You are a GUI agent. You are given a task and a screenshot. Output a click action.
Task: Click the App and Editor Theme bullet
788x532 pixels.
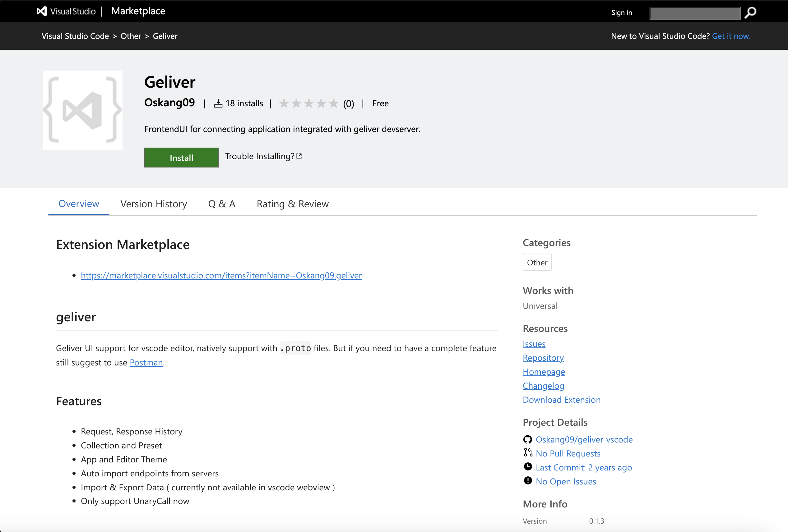(x=124, y=460)
